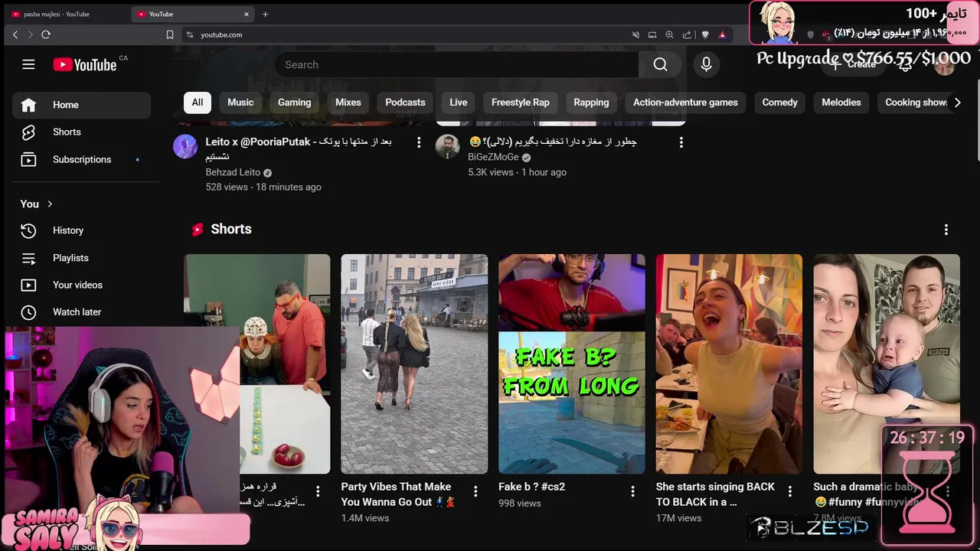Select the Gaming filter chip
The image size is (980, 551).
[x=294, y=103]
